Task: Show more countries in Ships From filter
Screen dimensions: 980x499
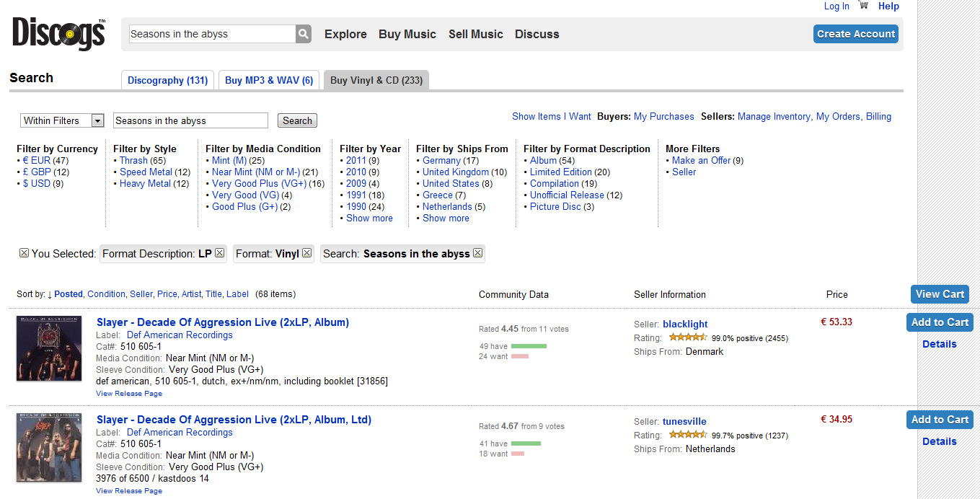Action: coord(446,218)
